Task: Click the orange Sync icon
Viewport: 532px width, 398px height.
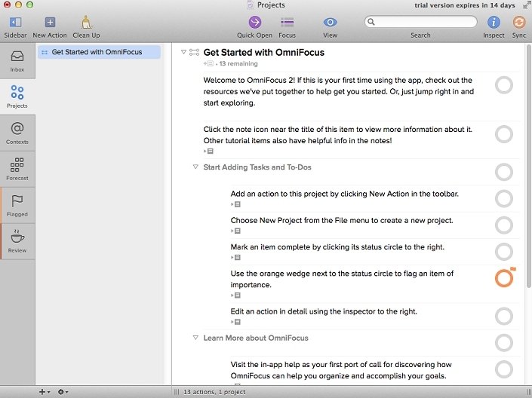Action: tap(518, 23)
